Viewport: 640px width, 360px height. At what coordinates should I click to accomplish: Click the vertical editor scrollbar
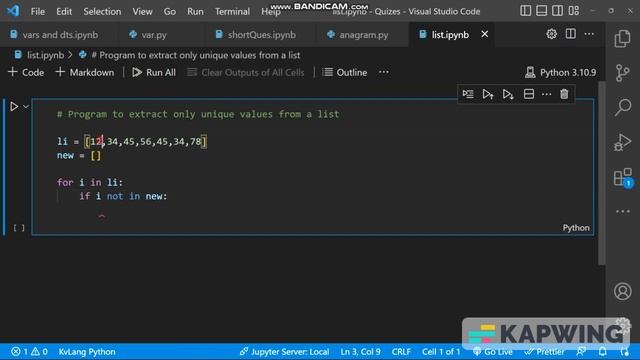click(x=602, y=173)
